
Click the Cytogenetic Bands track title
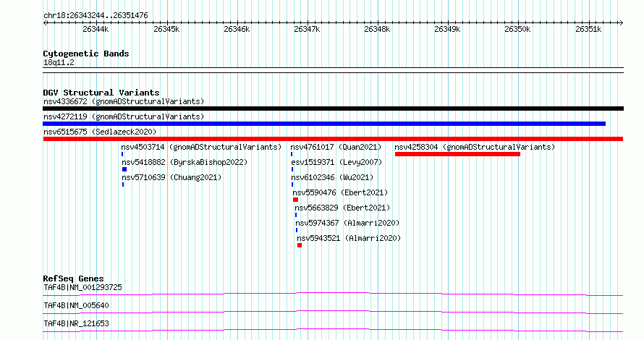pos(86,54)
